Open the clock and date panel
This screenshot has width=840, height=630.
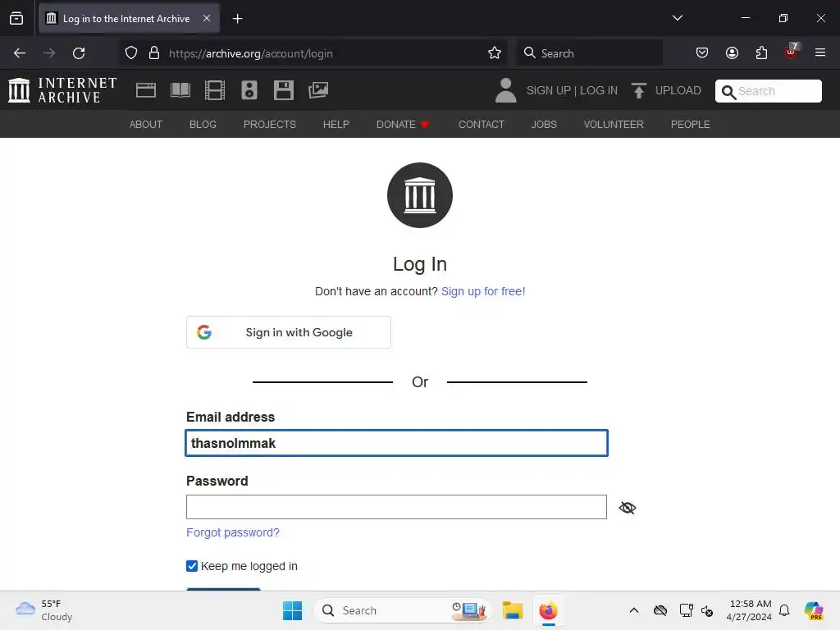[749, 610]
